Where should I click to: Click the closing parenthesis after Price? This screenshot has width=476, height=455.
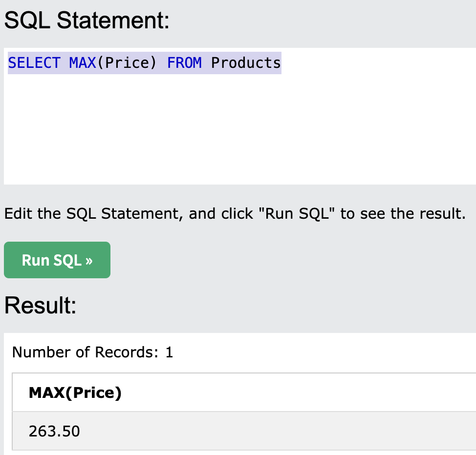click(x=153, y=63)
